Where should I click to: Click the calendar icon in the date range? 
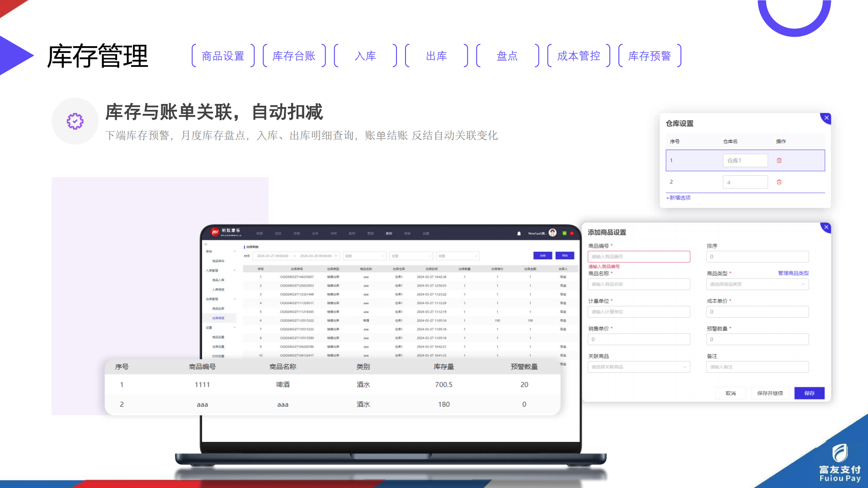click(336, 256)
